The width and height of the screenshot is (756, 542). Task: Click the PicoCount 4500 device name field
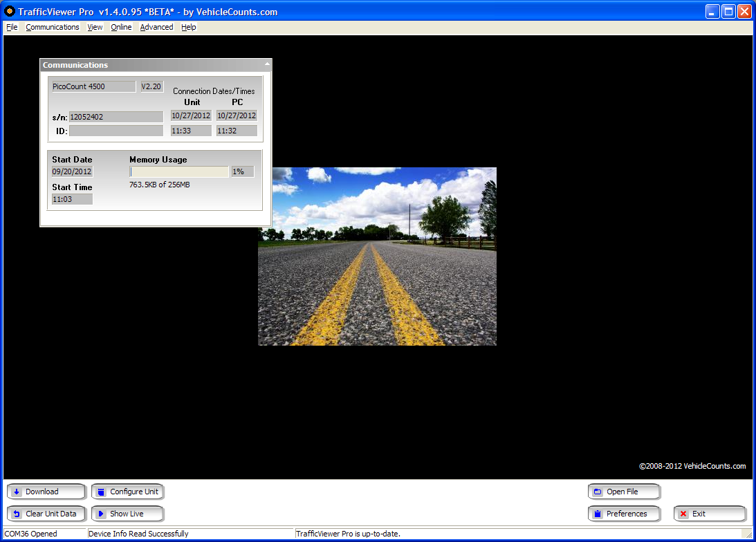[x=94, y=86]
